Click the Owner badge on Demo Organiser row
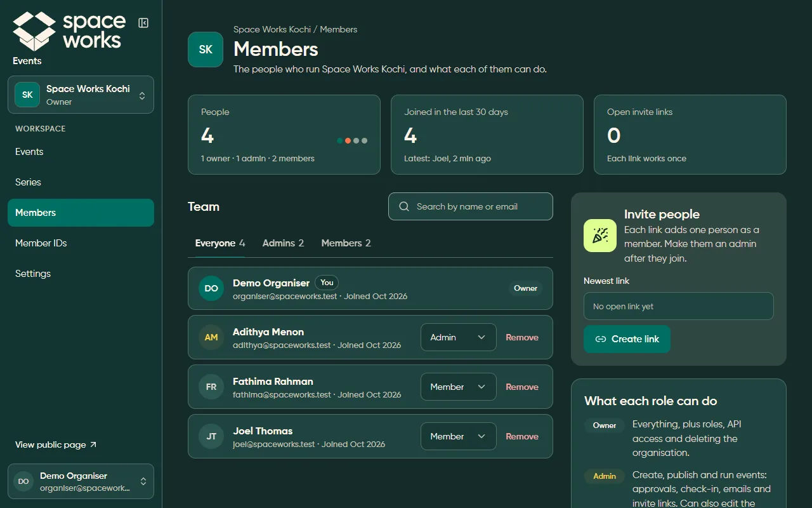Image resolution: width=812 pixels, height=508 pixels. click(526, 288)
